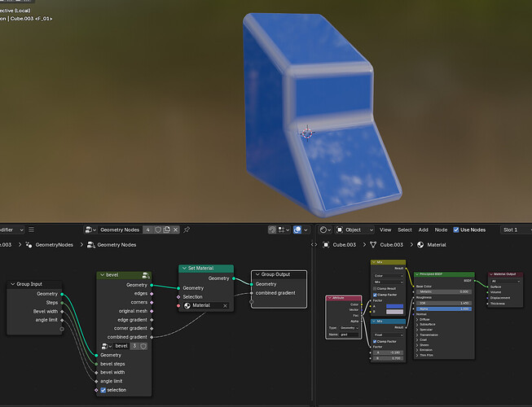Collapse the Group Output node
The image size is (532, 407).
257,274
